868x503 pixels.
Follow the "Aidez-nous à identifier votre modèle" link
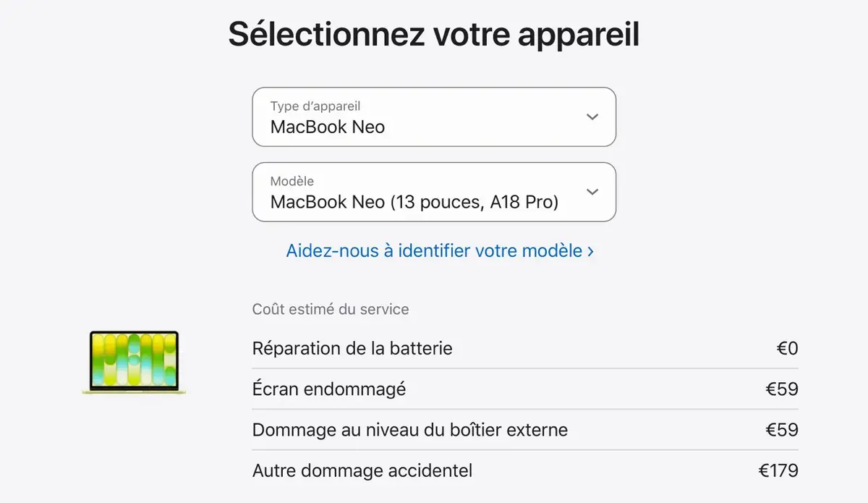click(434, 249)
